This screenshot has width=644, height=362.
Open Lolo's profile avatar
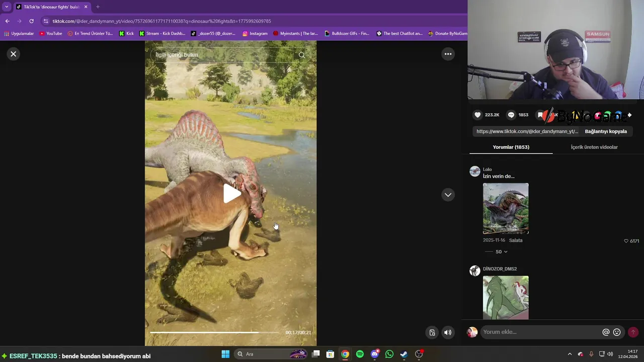[475, 171]
